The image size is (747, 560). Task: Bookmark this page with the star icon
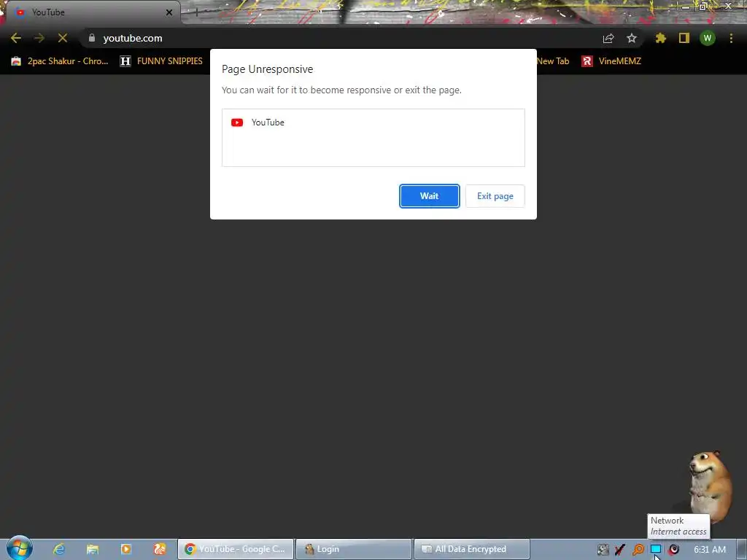(x=632, y=38)
